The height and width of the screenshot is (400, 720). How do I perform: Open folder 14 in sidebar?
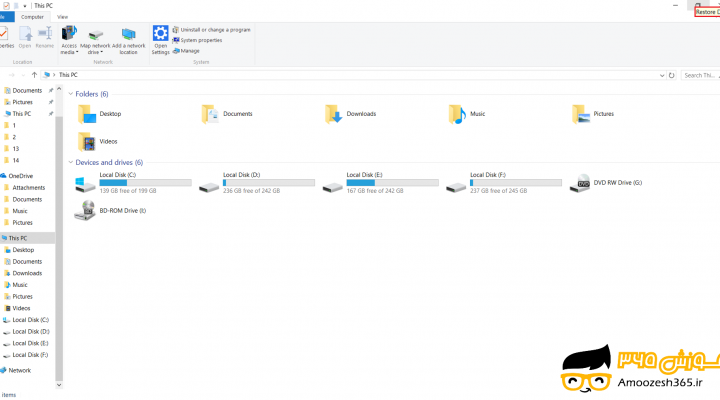tap(16, 160)
